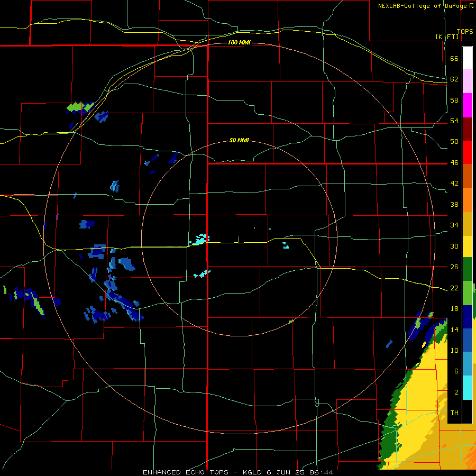Click the magenta legend swatch

pyautogui.click(x=467, y=105)
